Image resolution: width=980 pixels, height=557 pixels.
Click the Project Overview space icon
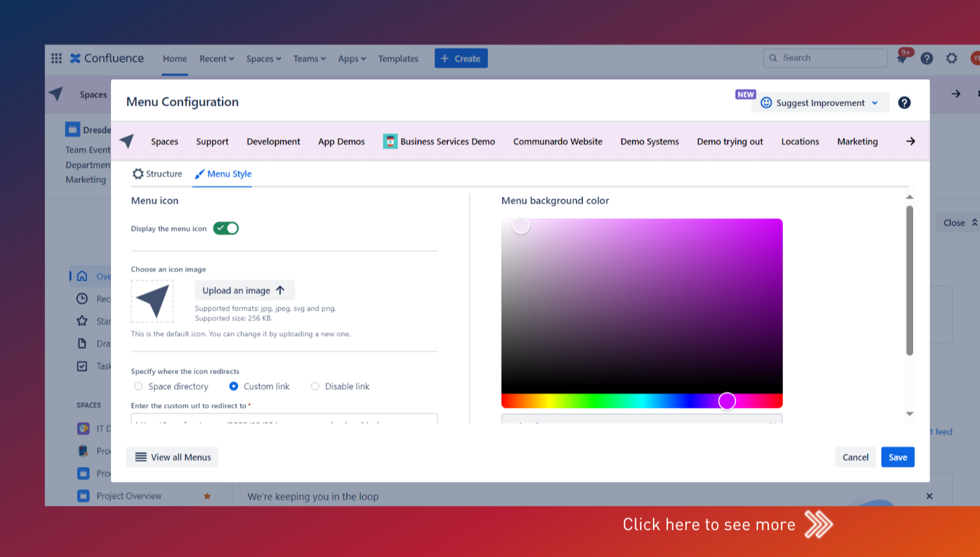click(84, 496)
